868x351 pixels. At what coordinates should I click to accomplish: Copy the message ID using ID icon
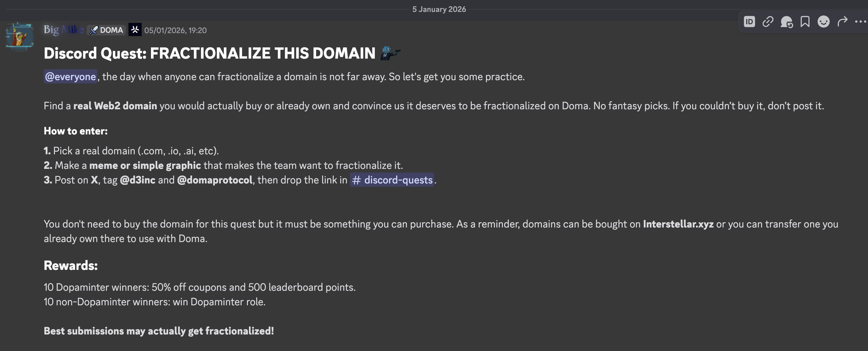coord(749,22)
